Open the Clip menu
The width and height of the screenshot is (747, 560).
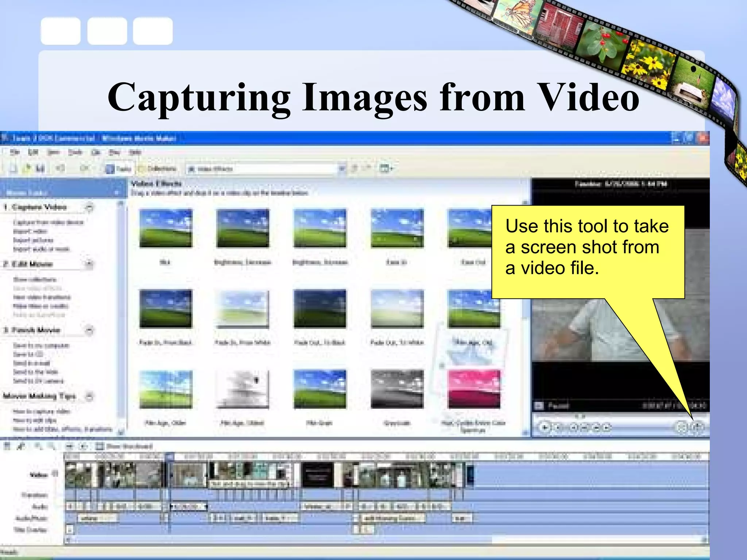pyautogui.click(x=96, y=152)
